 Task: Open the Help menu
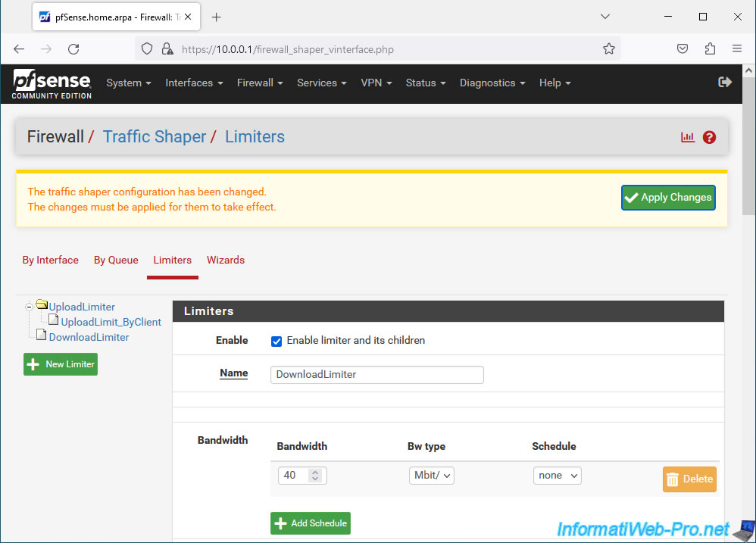click(x=555, y=83)
